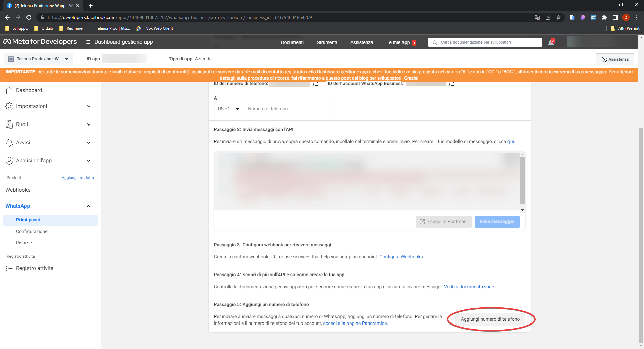644x349 pixels.
Task: Open the TVox Web Client bookmark
Action: click(x=155, y=28)
